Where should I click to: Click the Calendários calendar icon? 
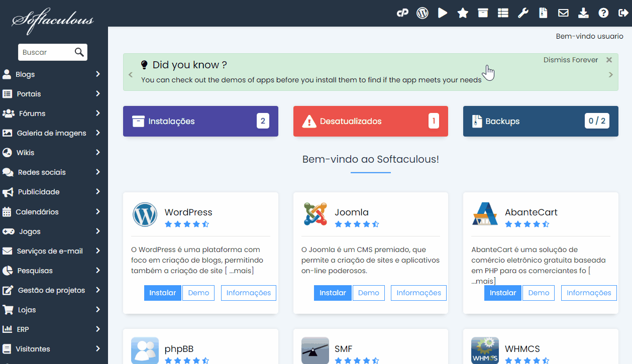pyautogui.click(x=7, y=212)
